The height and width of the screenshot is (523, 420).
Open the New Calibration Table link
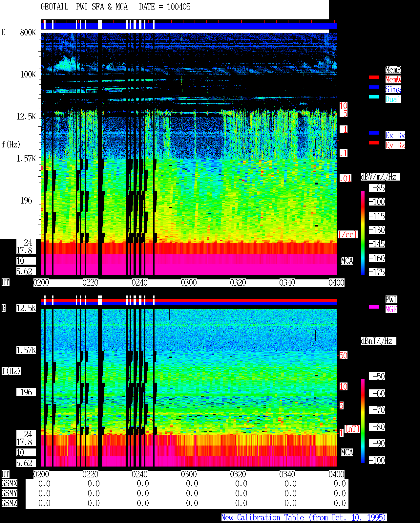click(x=304, y=517)
